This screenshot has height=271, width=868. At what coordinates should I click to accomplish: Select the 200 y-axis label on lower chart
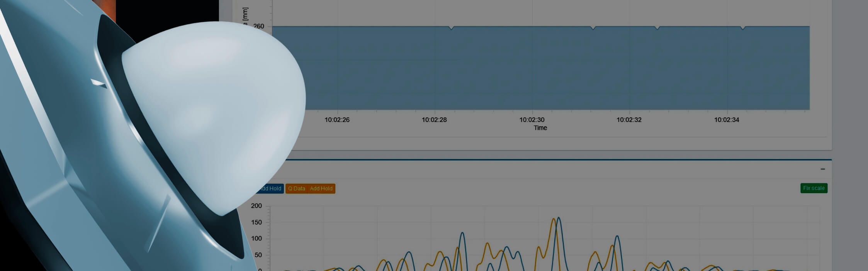[256, 206]
